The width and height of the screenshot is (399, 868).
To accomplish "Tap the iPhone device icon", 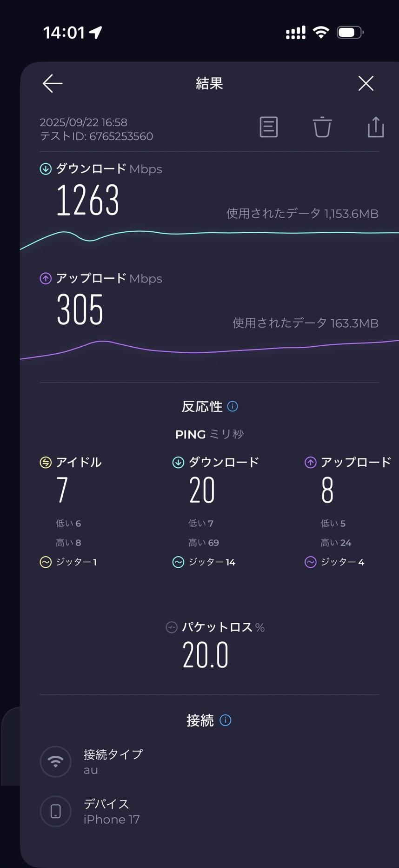I will (56, 811).
